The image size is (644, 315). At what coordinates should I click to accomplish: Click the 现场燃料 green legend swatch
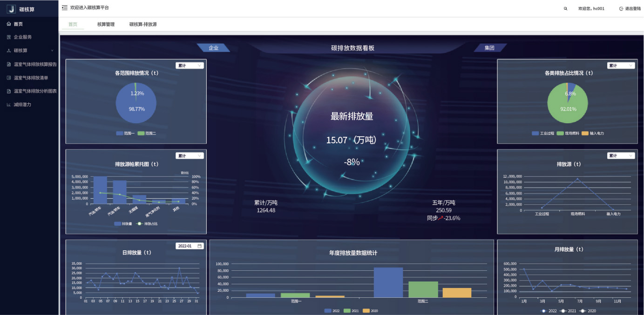click(561, 133)
